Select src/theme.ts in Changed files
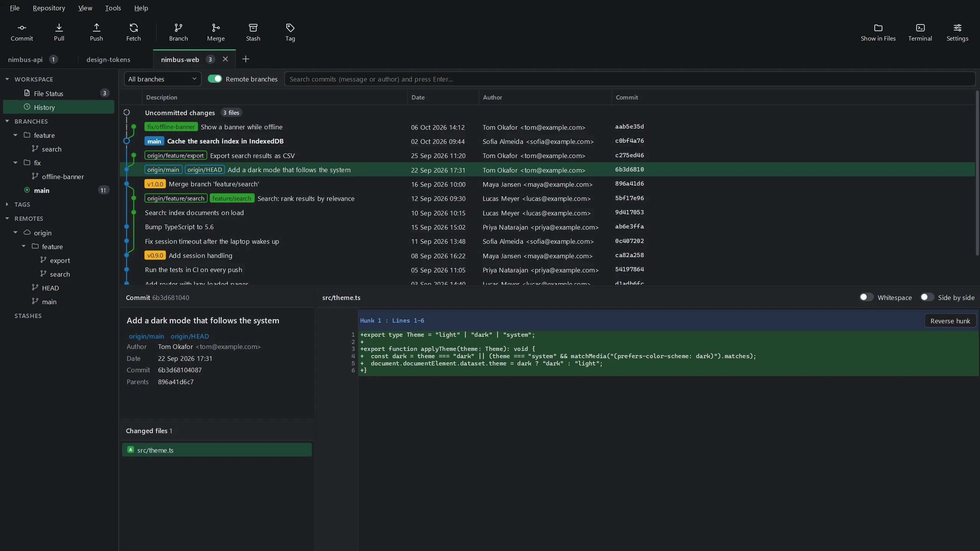 pyautogui.click(x=217, y=450)
